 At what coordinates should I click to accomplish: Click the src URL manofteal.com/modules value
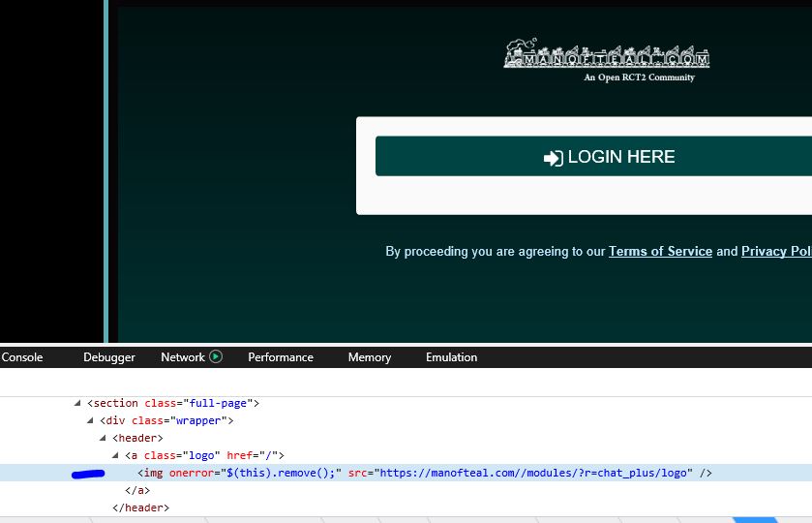[533, 473]
